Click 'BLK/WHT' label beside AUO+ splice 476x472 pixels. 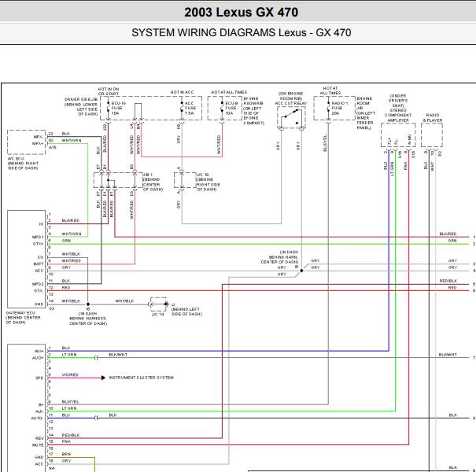118,355
